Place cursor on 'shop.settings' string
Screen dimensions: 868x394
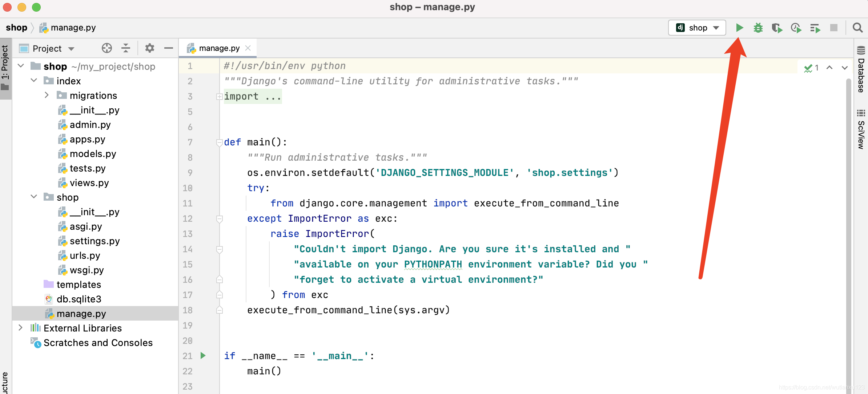coord(570,173)
